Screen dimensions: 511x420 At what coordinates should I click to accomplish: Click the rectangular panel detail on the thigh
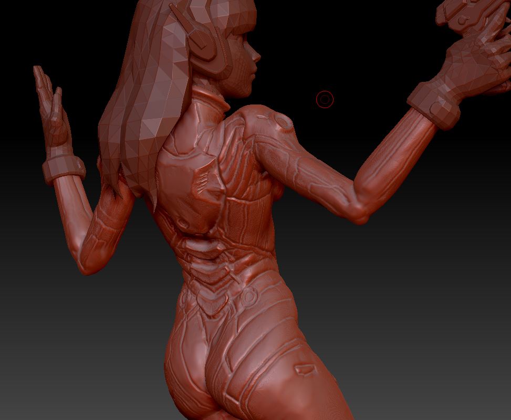tap(306, 370)
